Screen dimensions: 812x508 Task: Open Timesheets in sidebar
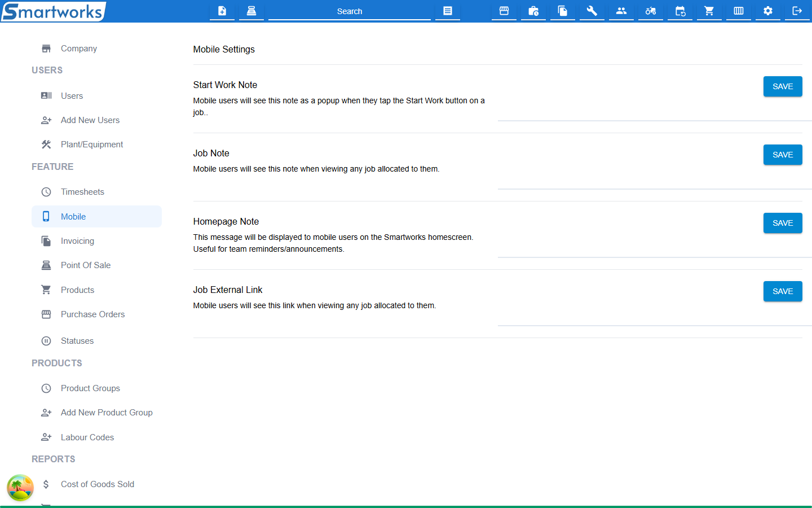(96, 192)
